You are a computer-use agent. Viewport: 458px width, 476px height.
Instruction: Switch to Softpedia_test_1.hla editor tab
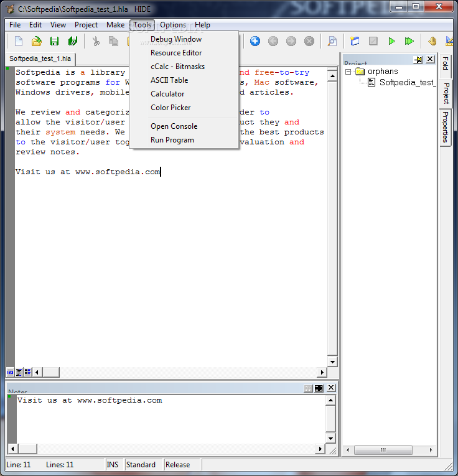point(40,58)
